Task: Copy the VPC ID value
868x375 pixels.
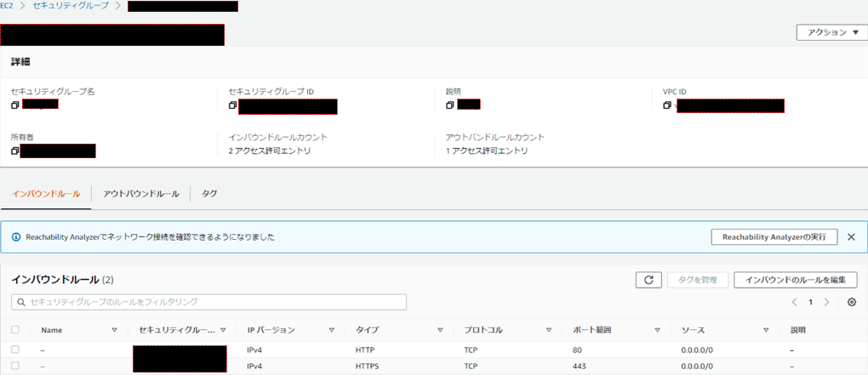Action: tap(667, 106)
